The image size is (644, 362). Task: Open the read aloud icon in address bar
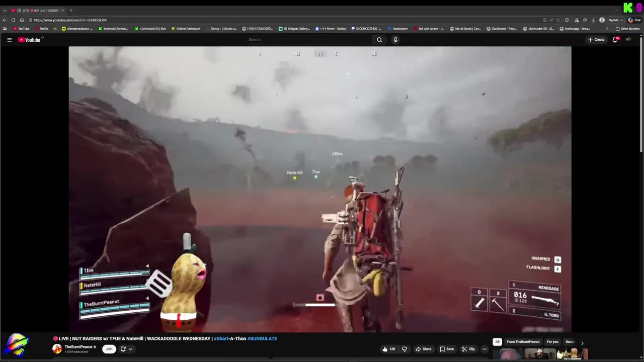(x=551, y=20)
